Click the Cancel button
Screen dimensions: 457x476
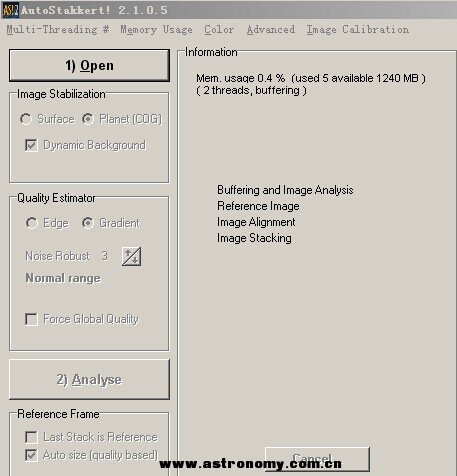click(317, 459)
